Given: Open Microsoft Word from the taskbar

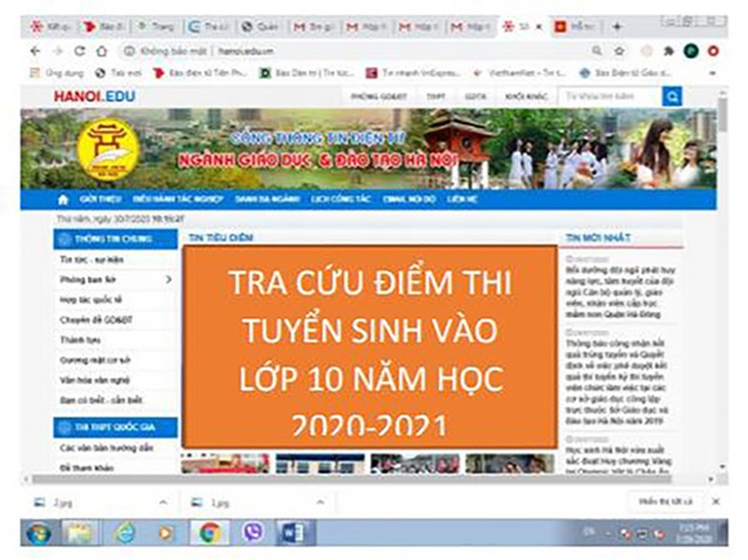Looking at the screenshot, I should tap(293, 532).
